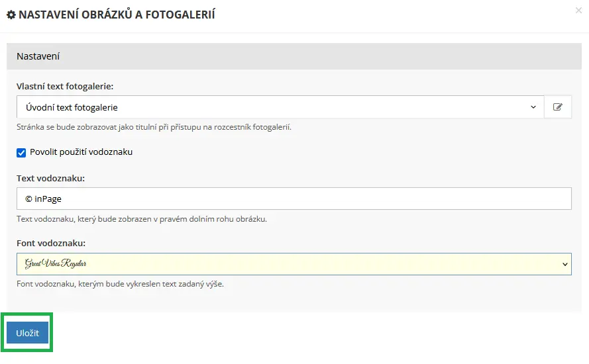
Task: Open the Vlastní text fotogalerie dropdown
Action: point(280,107)
